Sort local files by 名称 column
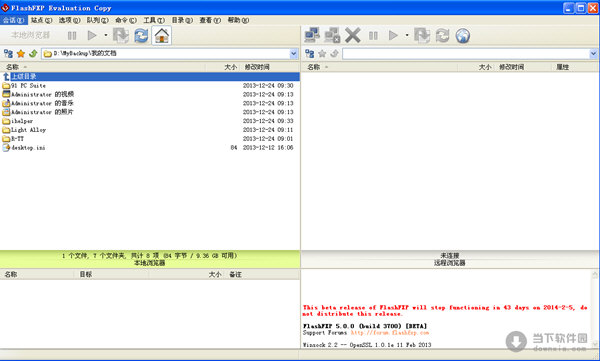The height and width of the screenshot is (361, 600). [103, 67]
